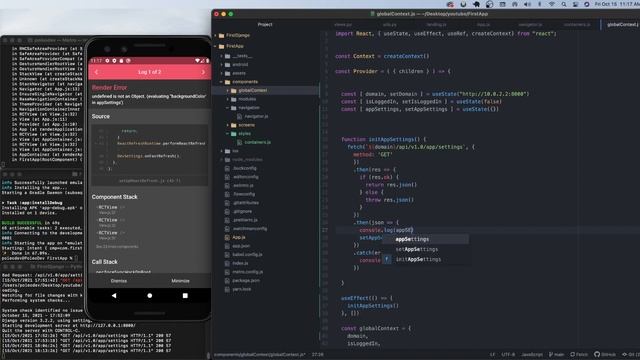Image resolution: width=640 pixels, height=360 pixels.
Task: Collapse the navigation folder
Action: click(228, 108)
